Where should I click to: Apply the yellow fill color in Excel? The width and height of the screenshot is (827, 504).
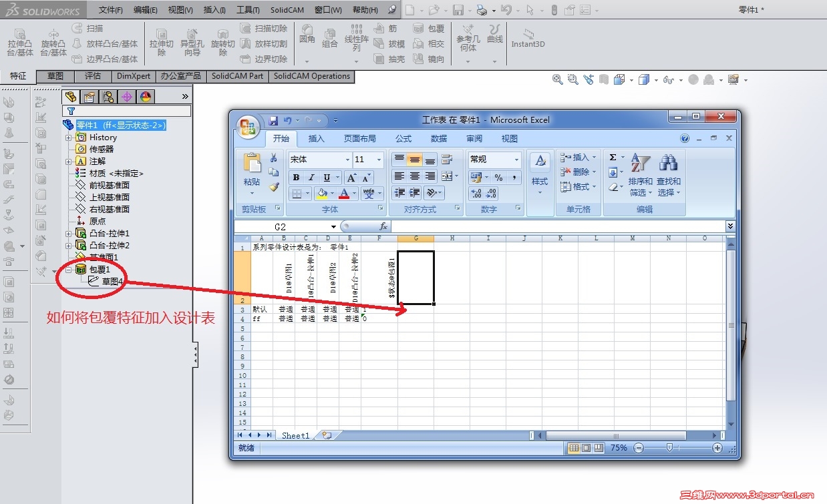[x=322, y=194]
